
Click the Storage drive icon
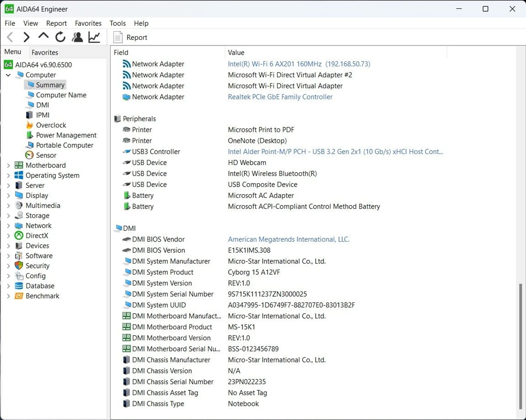click(x=19, y=216)
